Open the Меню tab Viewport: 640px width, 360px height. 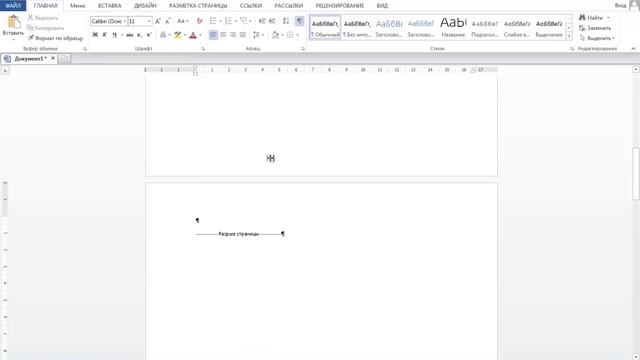click(78, 6)
